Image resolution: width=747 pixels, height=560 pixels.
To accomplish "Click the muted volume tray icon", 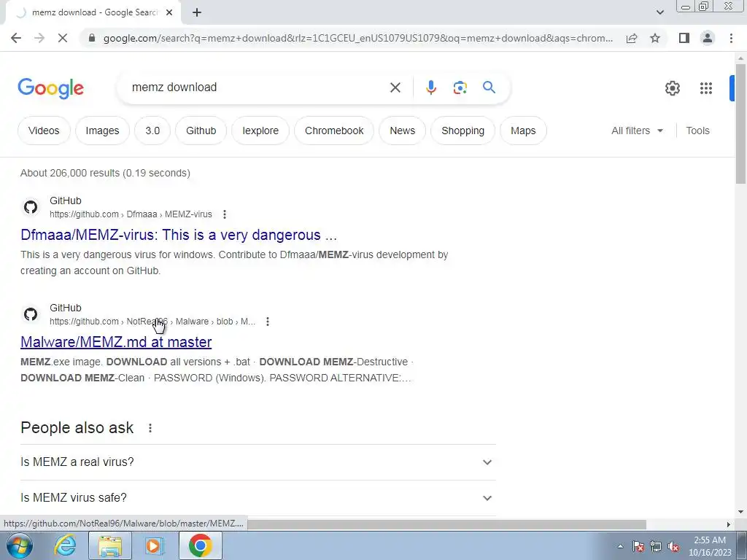I will (x=673, y=546).
